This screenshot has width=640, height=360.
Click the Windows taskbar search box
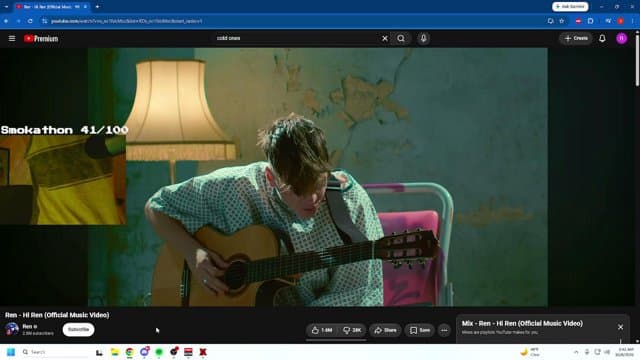point(55,352)
